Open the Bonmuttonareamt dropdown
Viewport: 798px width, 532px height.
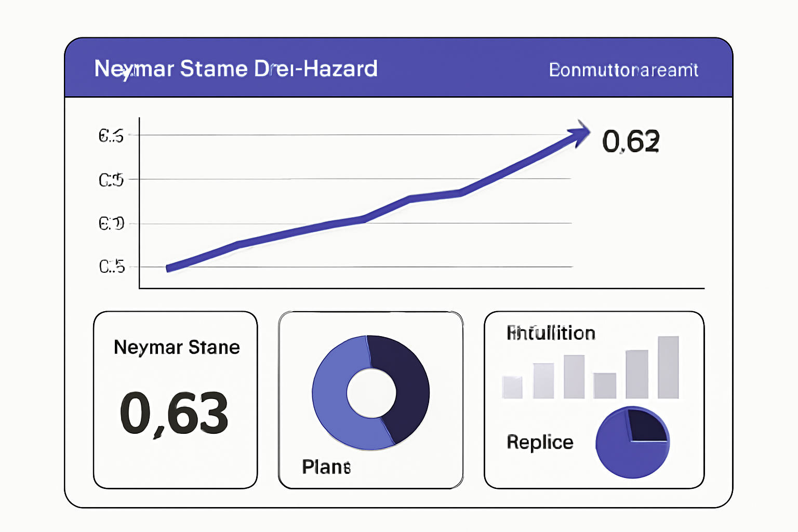(623, 69)
